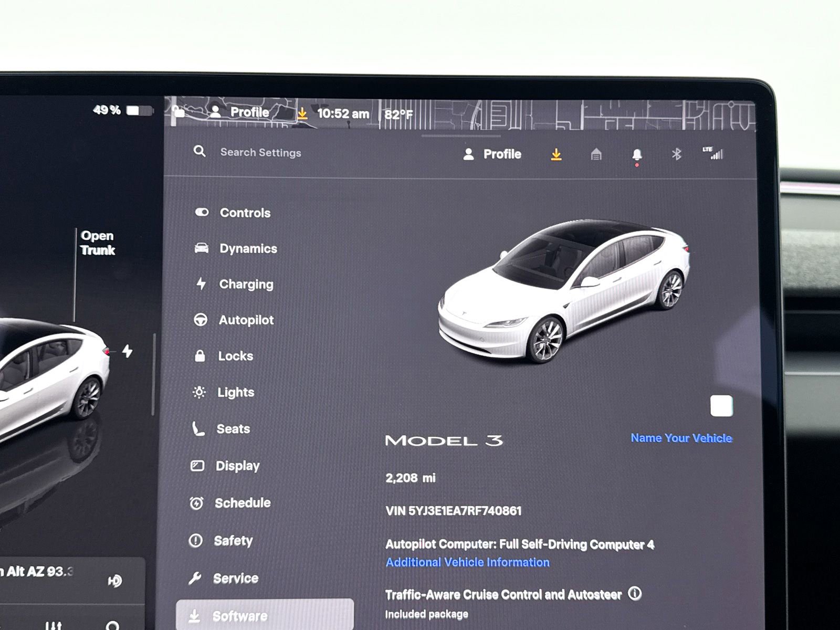Open the Safety settings menu
The width and height of the screenshot is (840, 630).
point(220,540)
